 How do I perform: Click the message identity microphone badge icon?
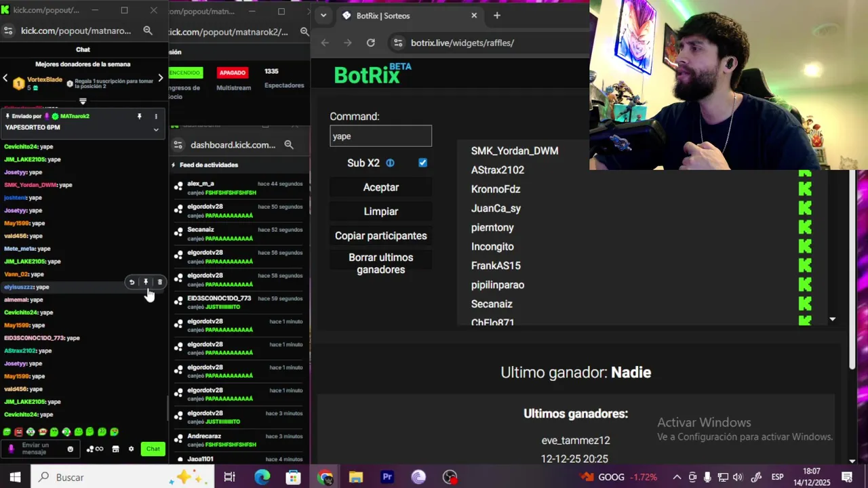pos(11,449)
